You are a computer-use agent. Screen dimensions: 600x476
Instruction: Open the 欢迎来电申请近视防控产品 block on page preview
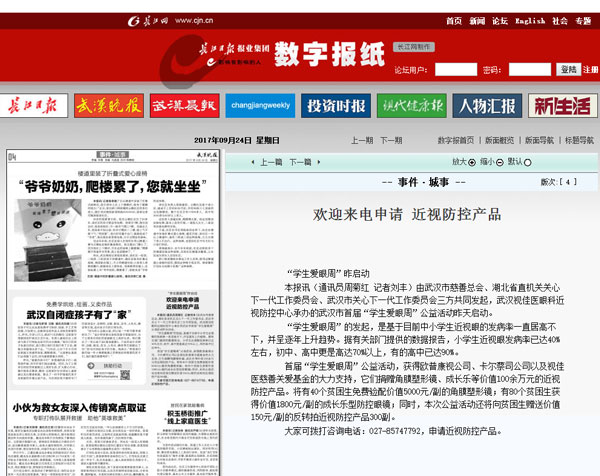183,303
